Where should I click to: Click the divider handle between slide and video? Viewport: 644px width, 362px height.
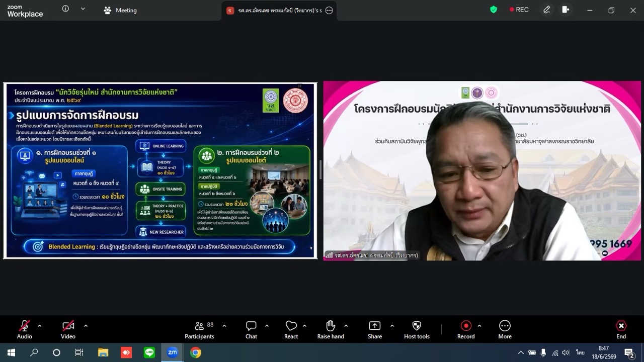320,170
